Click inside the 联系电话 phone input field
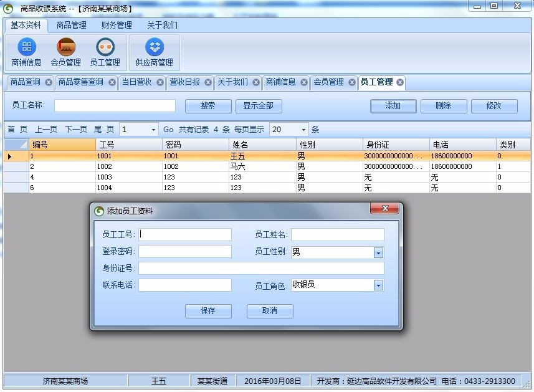Screen dimensions: 534x392 click(x=184, y=285)
